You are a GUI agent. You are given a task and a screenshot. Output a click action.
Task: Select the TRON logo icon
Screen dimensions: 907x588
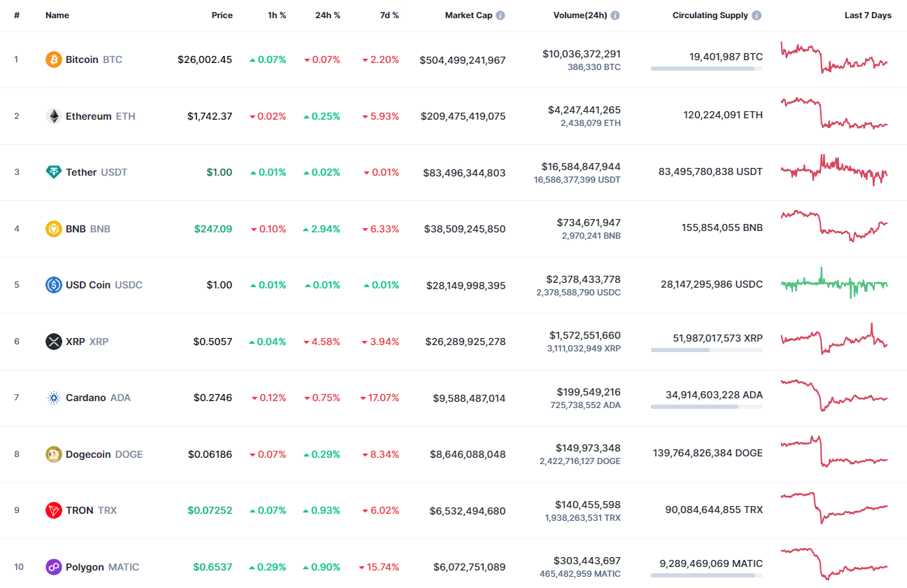pos(52,510)
